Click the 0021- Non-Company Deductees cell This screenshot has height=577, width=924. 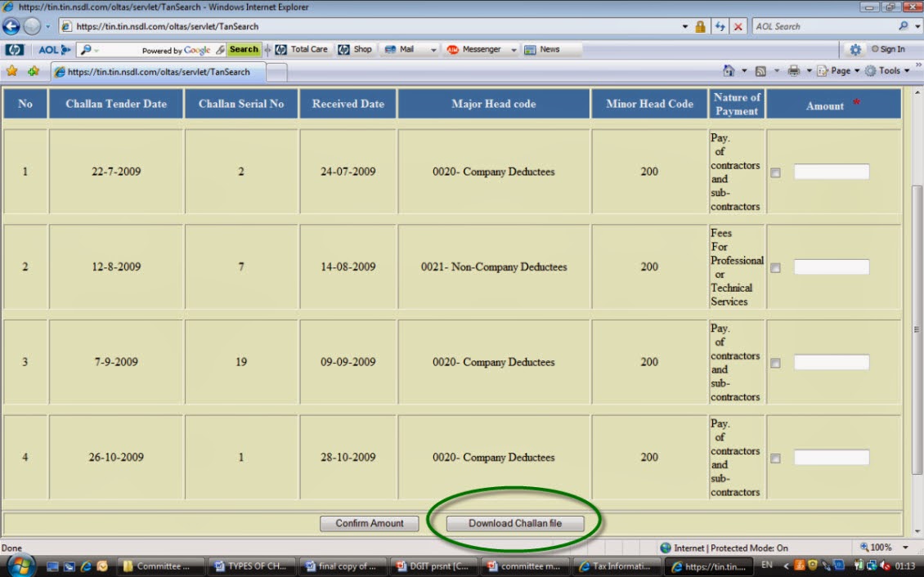pos(494,266)
